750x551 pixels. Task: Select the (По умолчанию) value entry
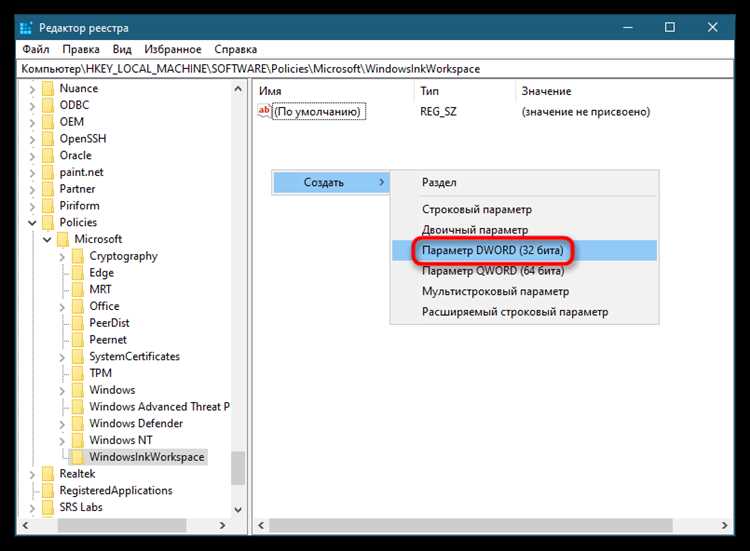click(319, 111)
